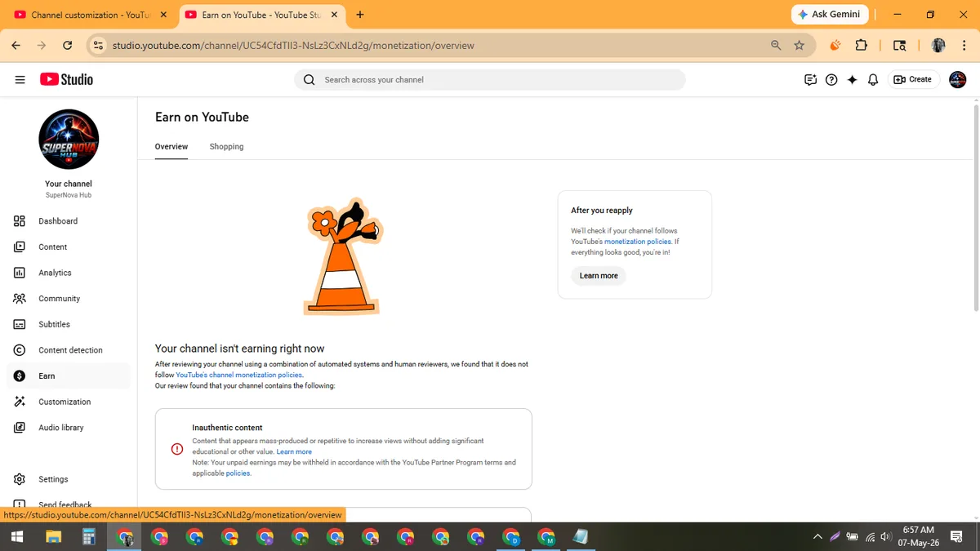Click the address bar URL

(x=293, y=46)
